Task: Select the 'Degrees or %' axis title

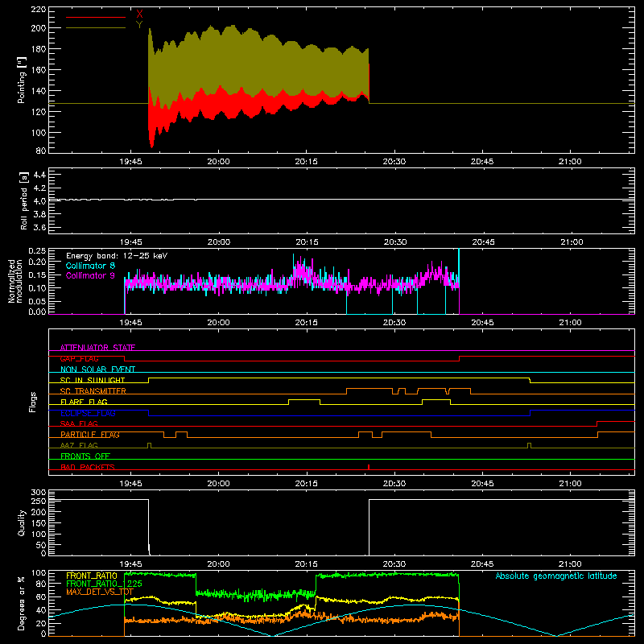Action: [22, 603]
